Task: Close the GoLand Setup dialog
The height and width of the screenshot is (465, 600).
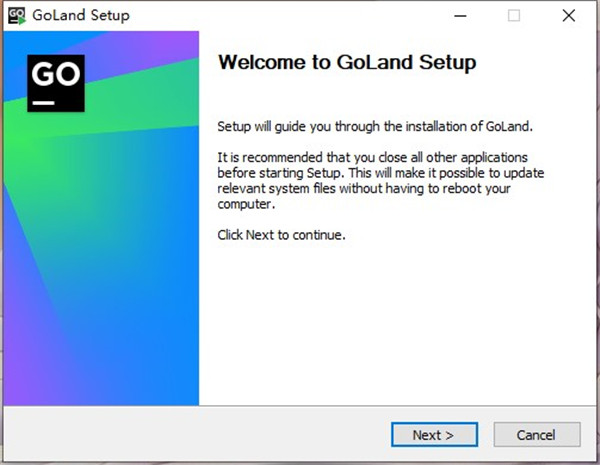Action: point(568,16)
